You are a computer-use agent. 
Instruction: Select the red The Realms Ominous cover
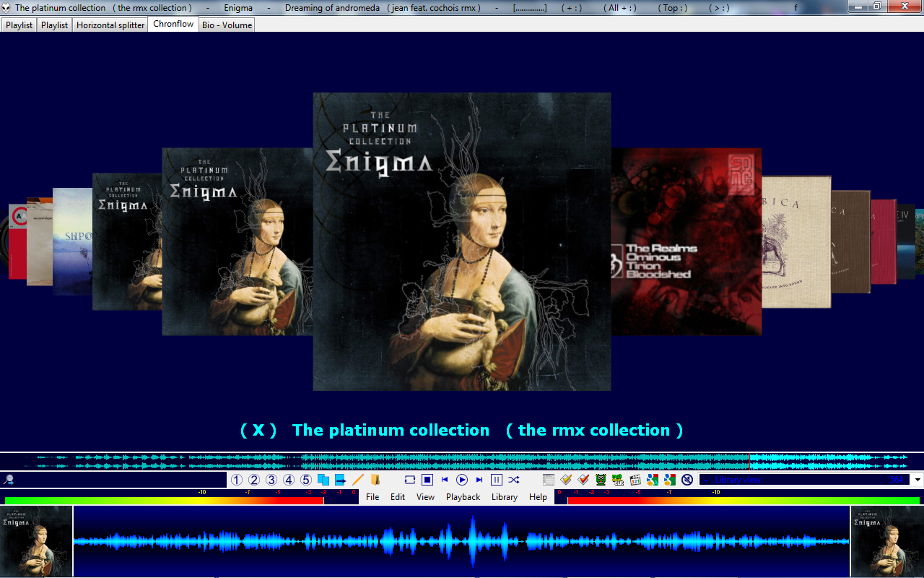coord(687,242)
